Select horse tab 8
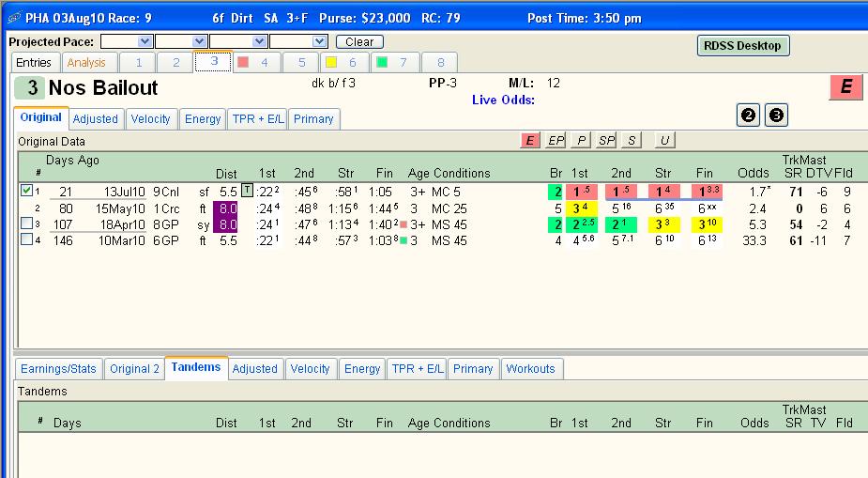The width and height of the screenshot is (868, 478). (x=440, y=63)
